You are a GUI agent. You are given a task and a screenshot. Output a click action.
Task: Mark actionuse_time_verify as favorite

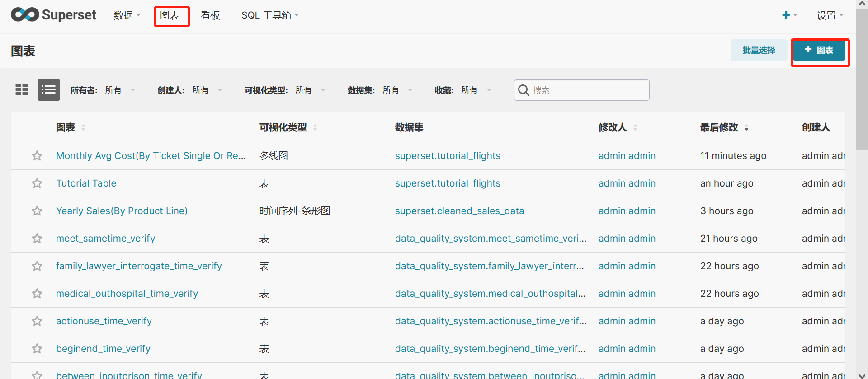(x=37, y=321)
